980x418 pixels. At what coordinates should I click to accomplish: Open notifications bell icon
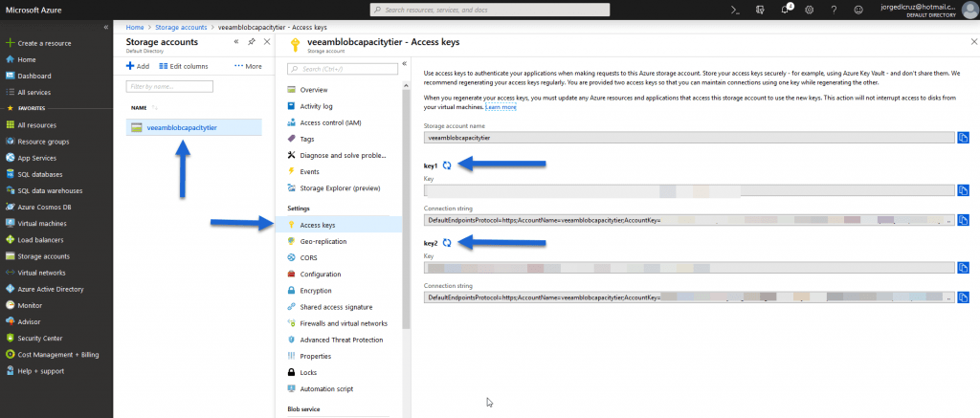click(x=786, y=10)
